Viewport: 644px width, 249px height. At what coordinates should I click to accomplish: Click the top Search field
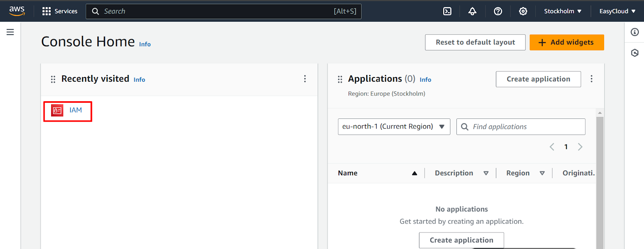[x=223, y=11]
